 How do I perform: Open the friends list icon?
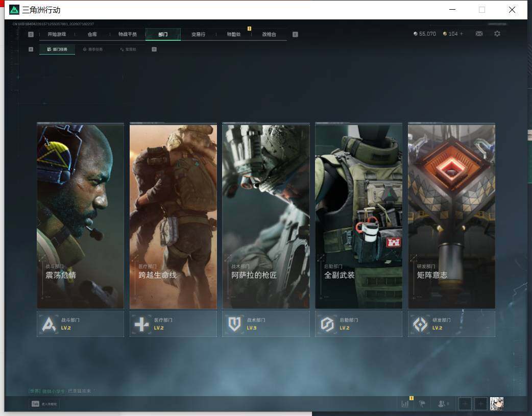point(442,404)
